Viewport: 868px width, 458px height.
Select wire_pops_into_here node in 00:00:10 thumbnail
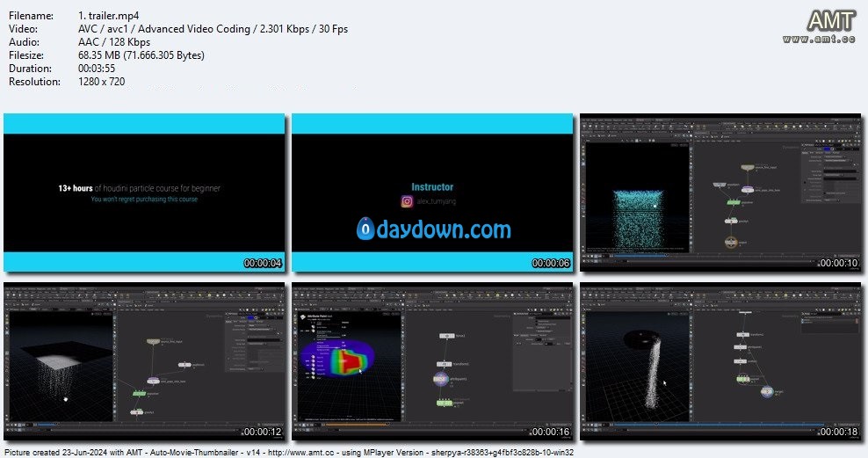point(748,189)
